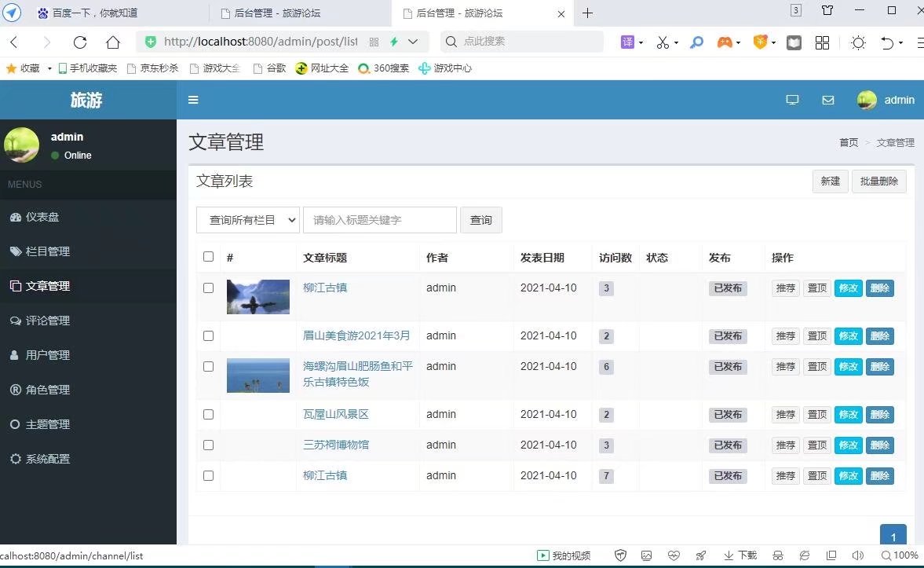The image size is (924, 568).
Task: Toggle the select-all checkbox in the table header
Action: point(208,257)
